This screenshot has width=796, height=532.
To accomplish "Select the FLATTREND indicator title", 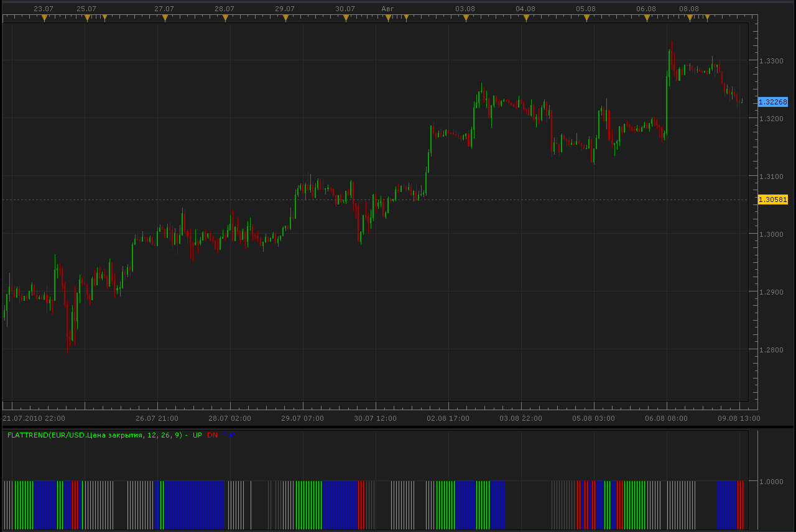I will 95,435.
